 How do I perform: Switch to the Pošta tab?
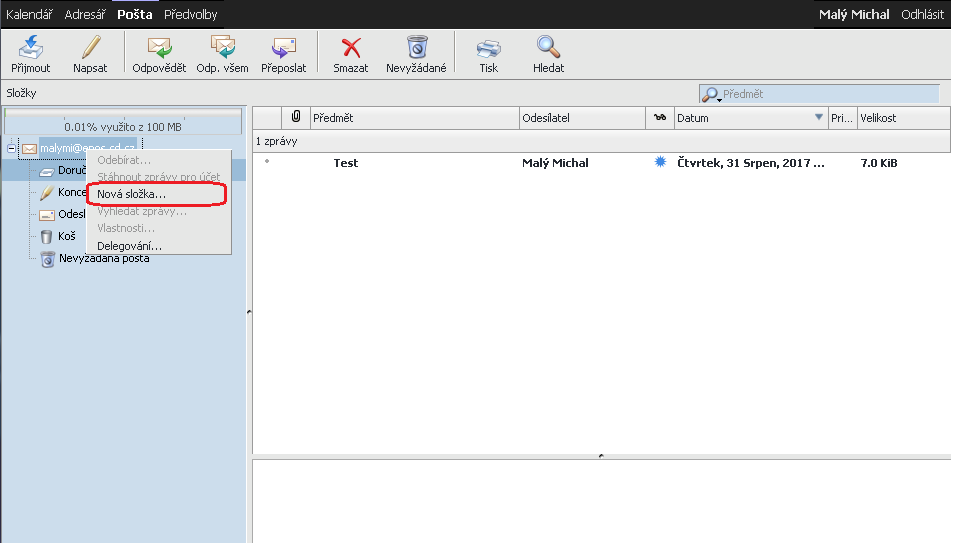[134, 14]
